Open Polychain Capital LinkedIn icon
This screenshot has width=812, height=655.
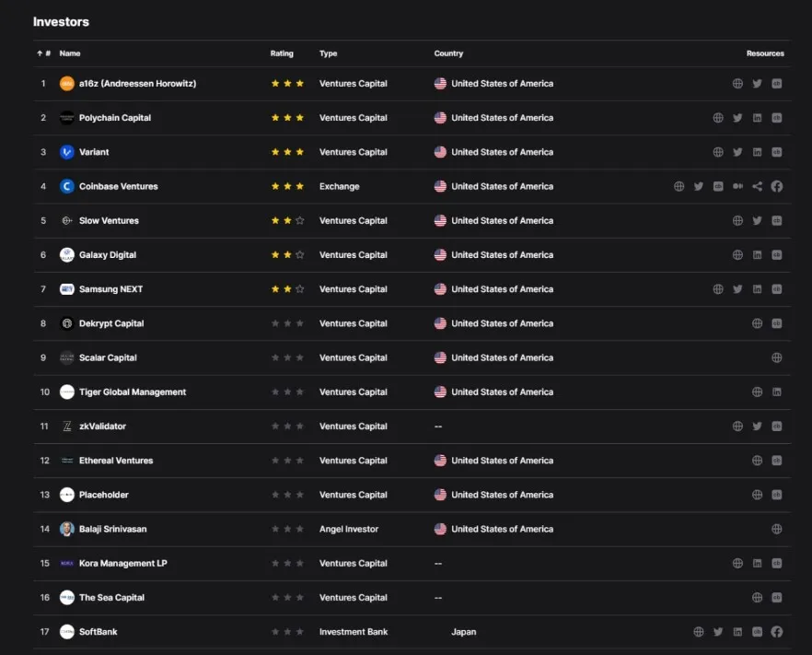tap(757, 118)
